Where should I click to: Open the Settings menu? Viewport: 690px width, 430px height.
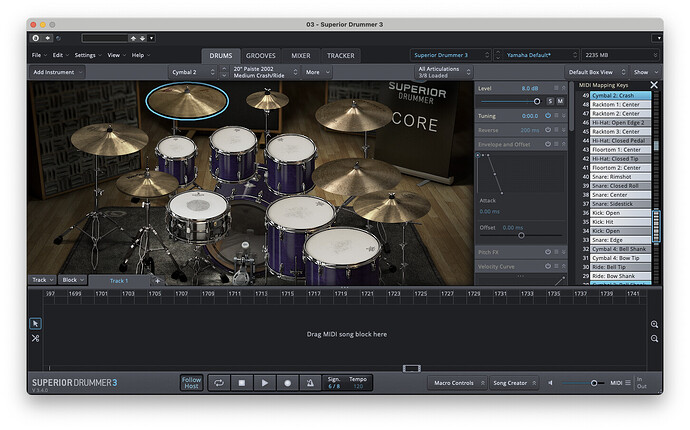(x=88, y=55)
